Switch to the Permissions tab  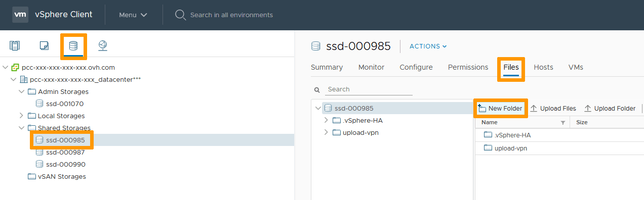(x=468, y=67)
